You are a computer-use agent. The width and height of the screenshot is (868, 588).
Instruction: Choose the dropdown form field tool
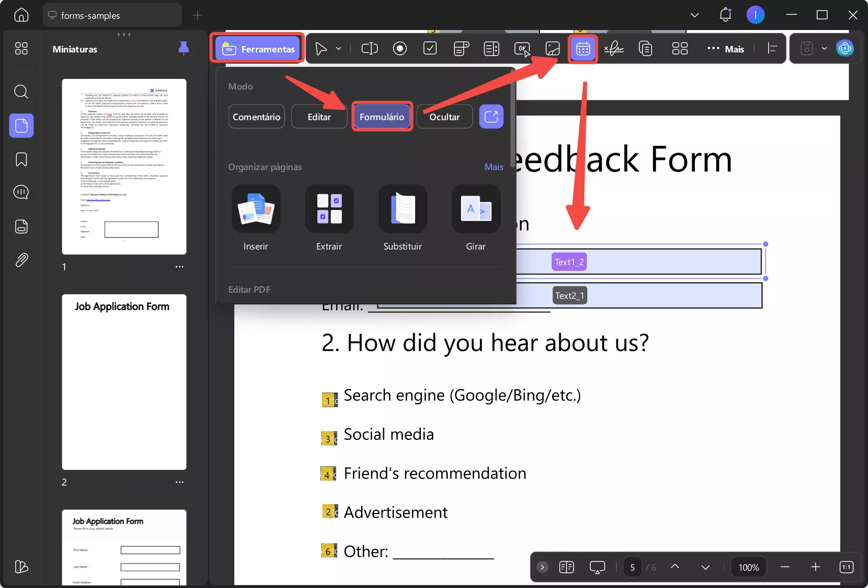tap(461, 49)
